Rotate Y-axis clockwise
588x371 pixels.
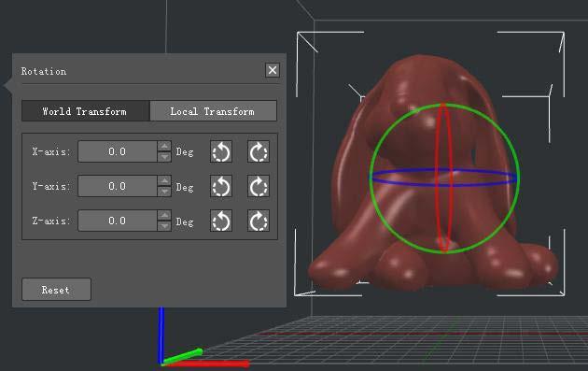click(x=259, y=186)
